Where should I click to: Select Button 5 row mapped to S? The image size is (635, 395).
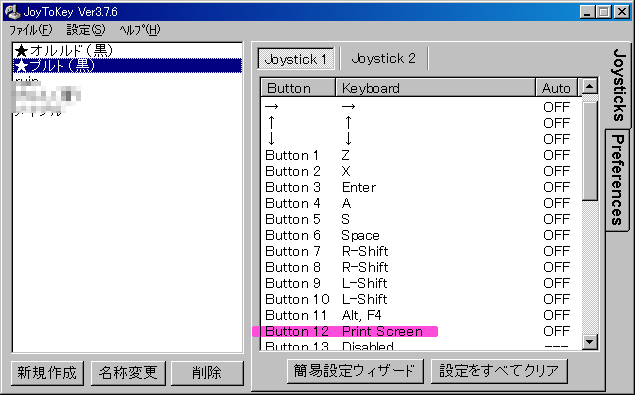(x=421, y=219)
